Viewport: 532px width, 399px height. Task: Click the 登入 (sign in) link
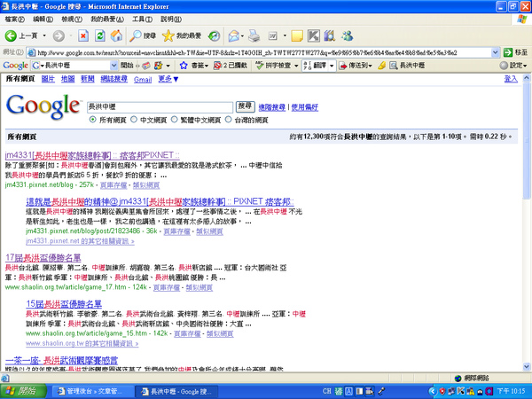click(x=511, y=79)
